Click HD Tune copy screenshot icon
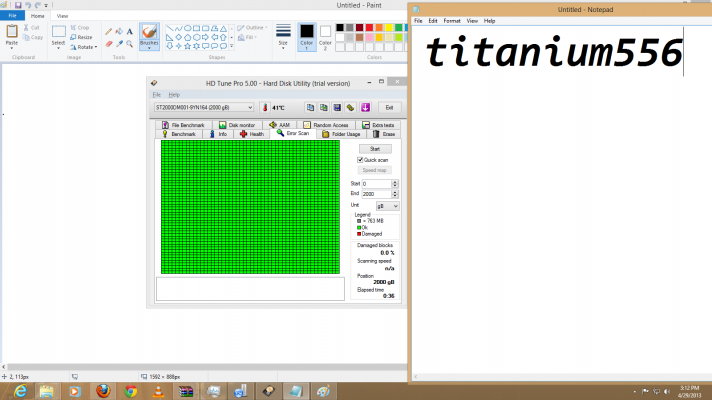This screenshot has width=712, height=400. pos(324,108)
